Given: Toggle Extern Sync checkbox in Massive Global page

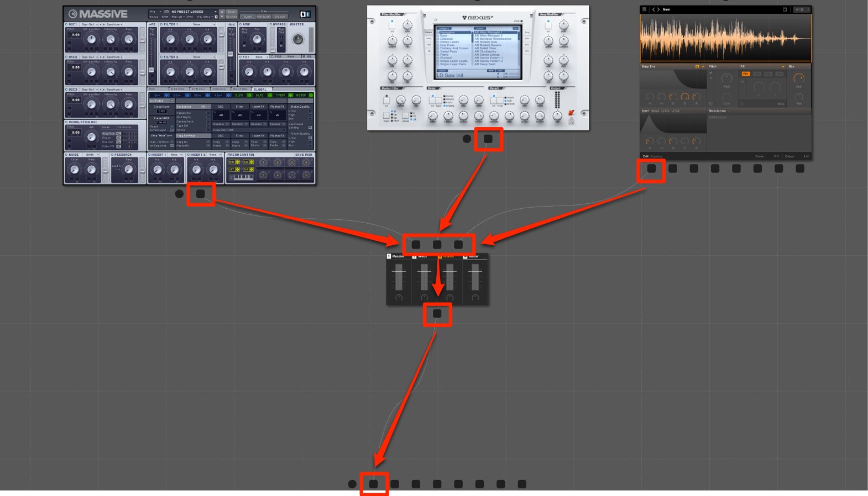Looking at the screenshot, I should 171,130.
